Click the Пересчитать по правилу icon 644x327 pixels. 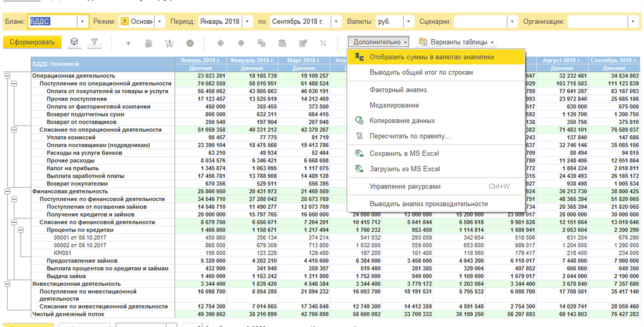point(359,136)
